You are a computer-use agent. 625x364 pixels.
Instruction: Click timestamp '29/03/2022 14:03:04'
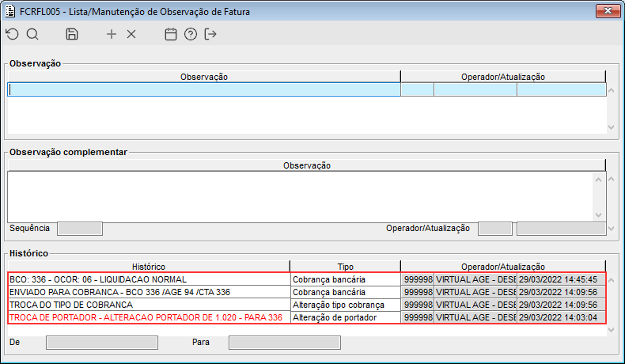tap(561, 318)
